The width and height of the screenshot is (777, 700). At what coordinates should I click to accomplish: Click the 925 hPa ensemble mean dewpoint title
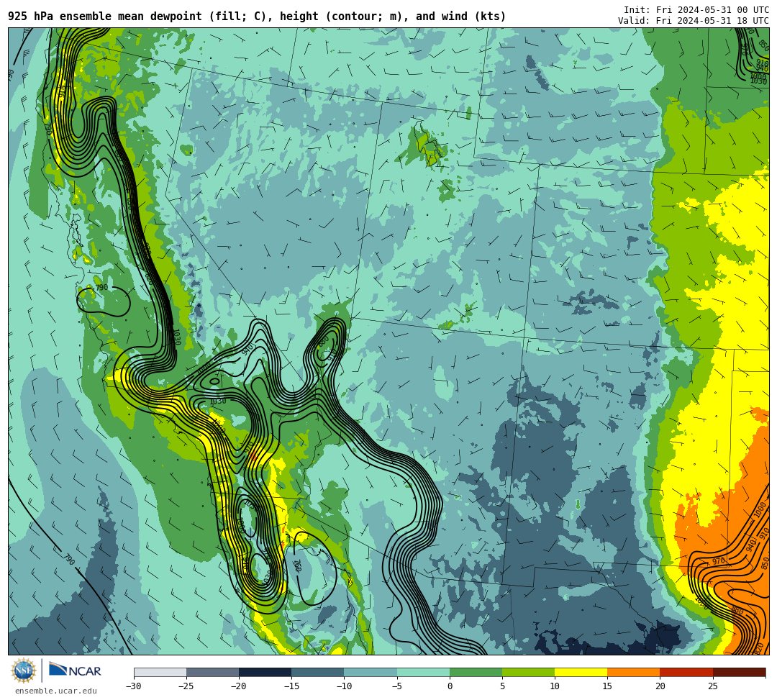257,17
